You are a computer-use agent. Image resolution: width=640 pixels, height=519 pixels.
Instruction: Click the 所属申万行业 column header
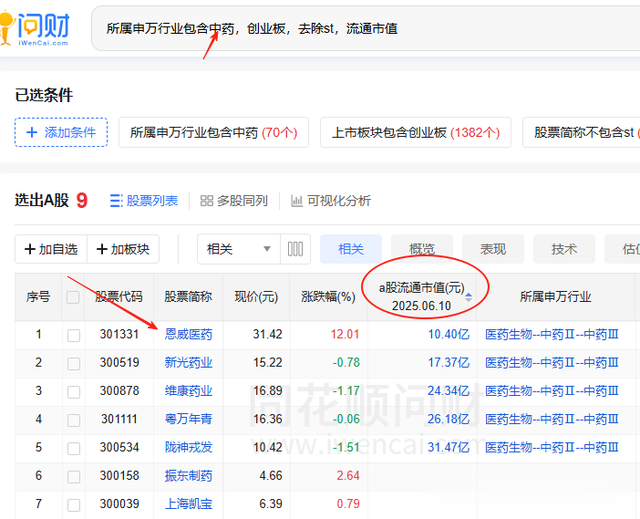pyautogui.click(x=556, y=297)
